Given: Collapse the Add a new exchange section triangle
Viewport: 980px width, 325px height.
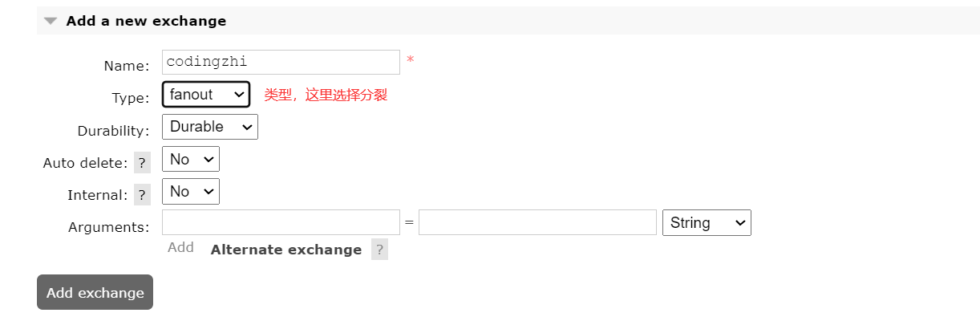Looking at the screenshot, I should click(51, 22).
